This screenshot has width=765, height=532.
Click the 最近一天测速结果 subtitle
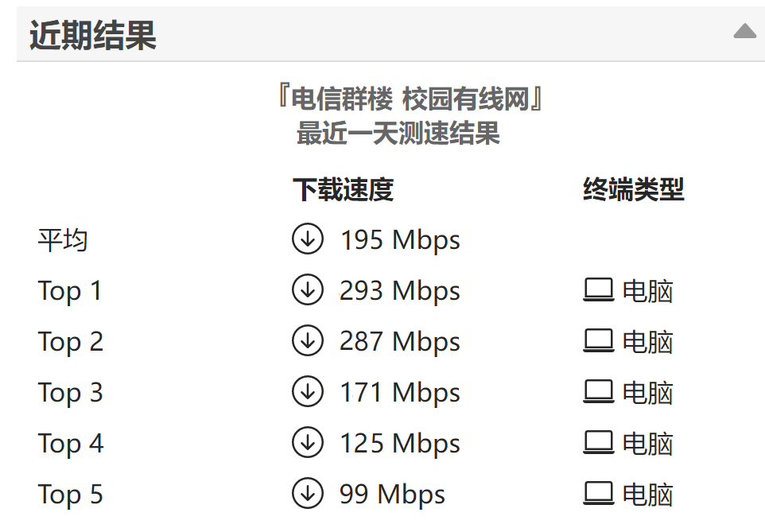click(x=398, y=133)
